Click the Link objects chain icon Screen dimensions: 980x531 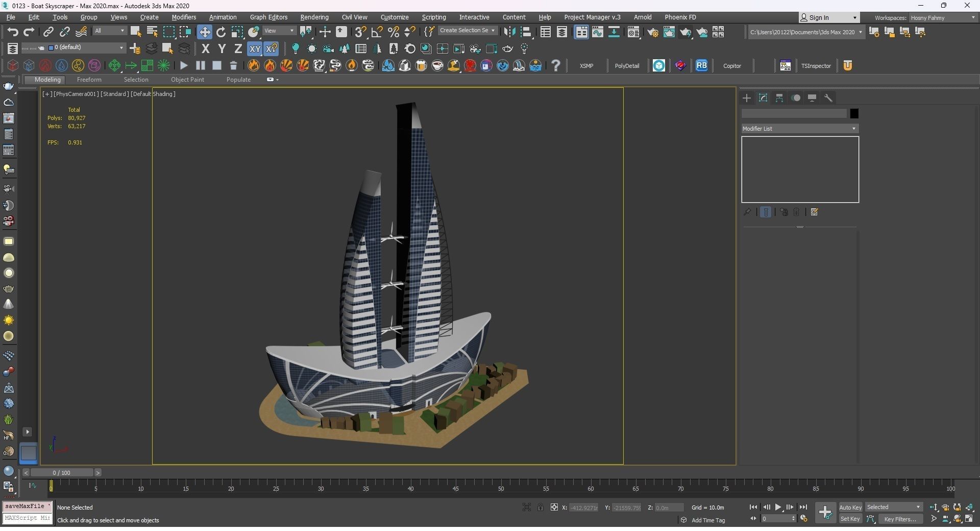click(48, 32)
